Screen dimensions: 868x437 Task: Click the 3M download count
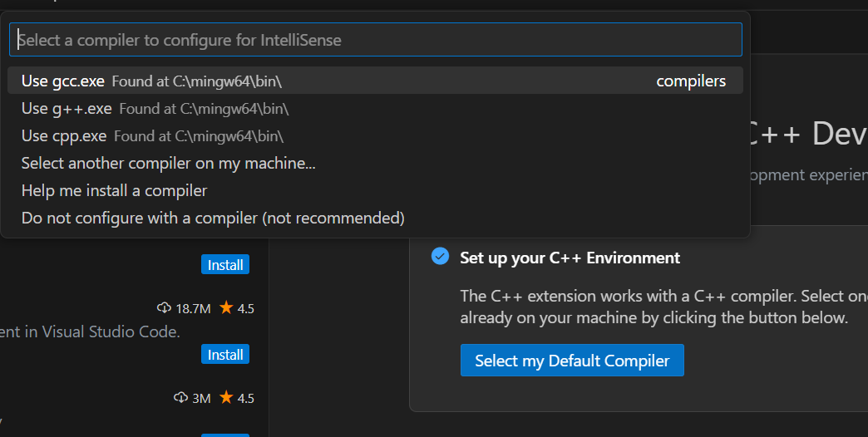201,398
